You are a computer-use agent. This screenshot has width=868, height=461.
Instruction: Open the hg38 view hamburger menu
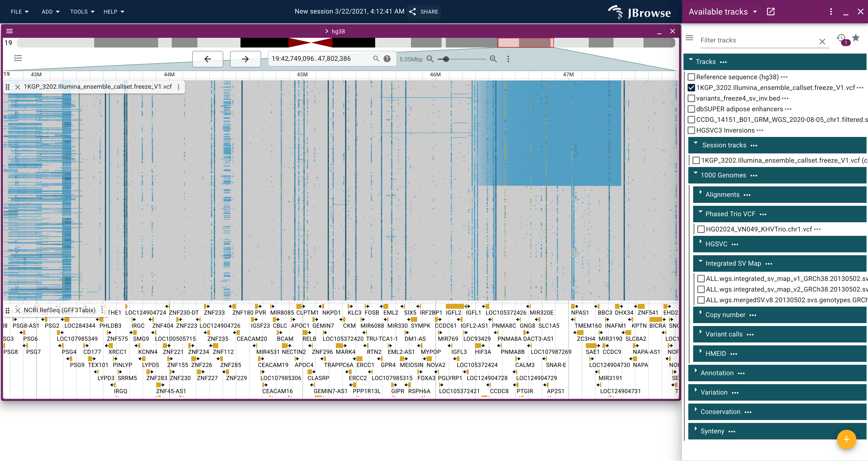(x=9, y=31)
